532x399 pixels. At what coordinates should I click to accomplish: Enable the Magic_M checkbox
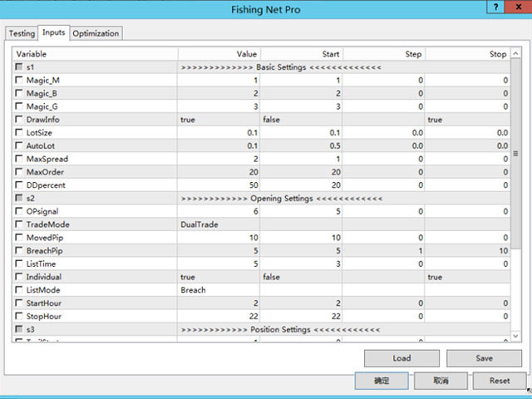(19, 80)
